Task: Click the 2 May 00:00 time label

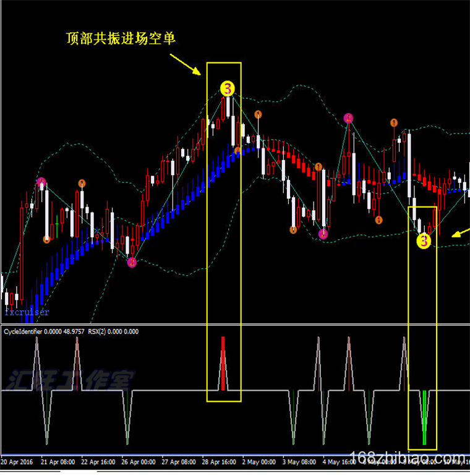Action: [x=259, y=462]
